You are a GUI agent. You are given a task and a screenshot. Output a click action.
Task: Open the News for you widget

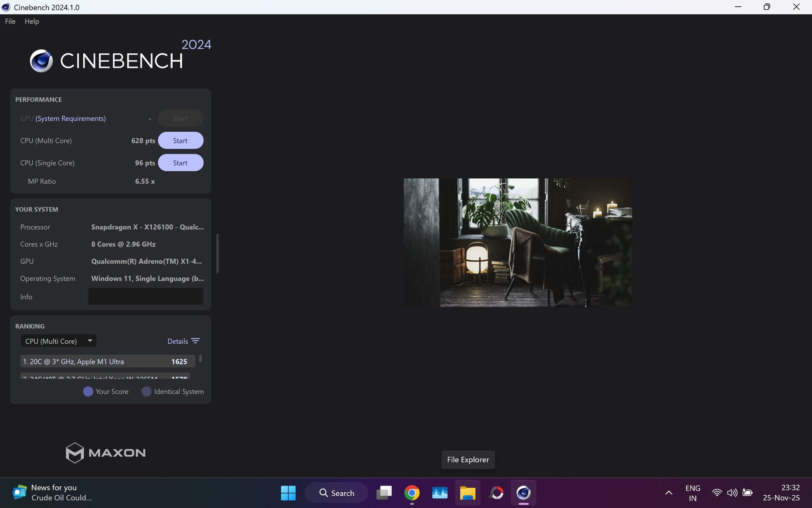(x=52, y=493)
